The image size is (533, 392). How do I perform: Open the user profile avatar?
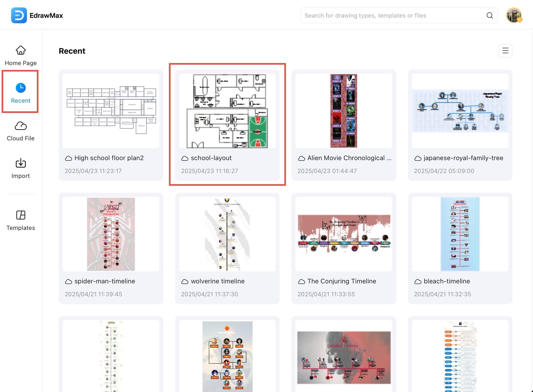514,15
